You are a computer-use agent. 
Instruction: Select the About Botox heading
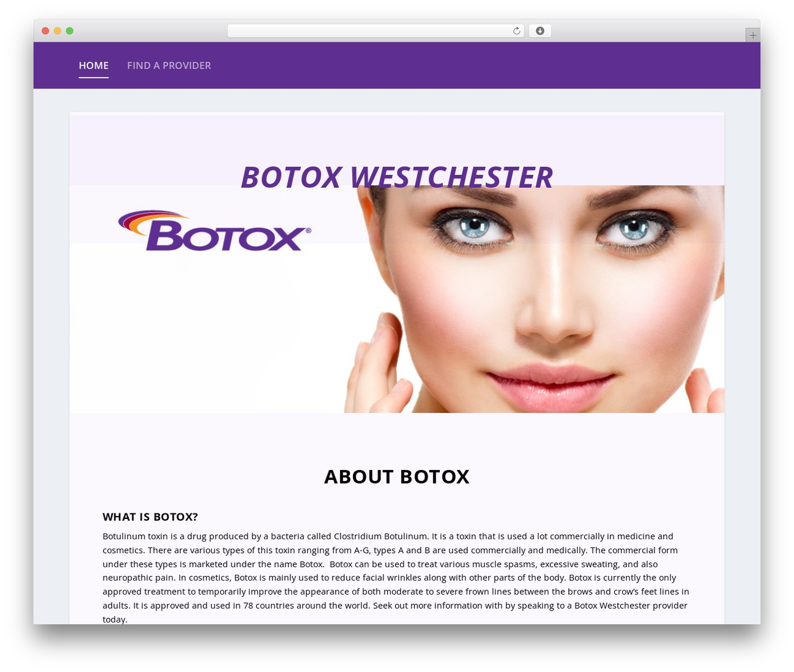[x=397, y=476]
